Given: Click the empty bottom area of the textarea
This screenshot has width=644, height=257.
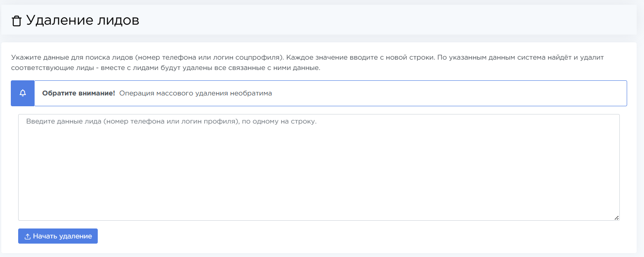Looking at the screenshot, I should (x=318, y=203).
